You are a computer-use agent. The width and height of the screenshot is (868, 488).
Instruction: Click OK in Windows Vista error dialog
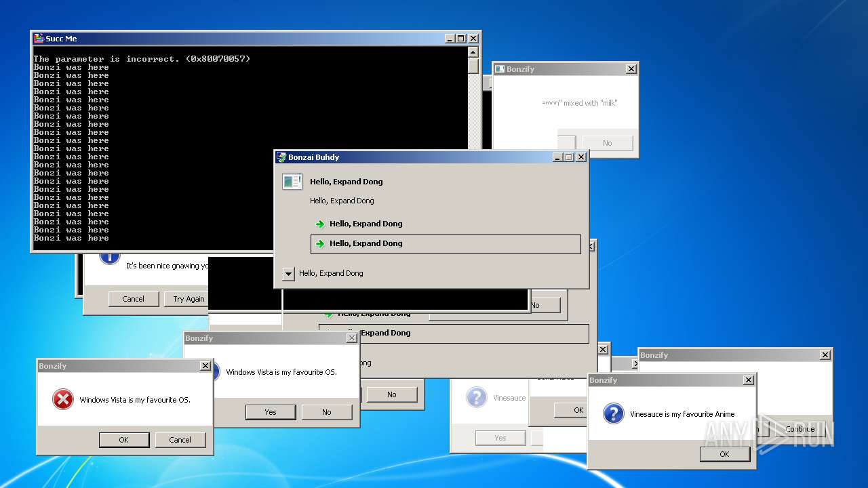coord(123,440)
